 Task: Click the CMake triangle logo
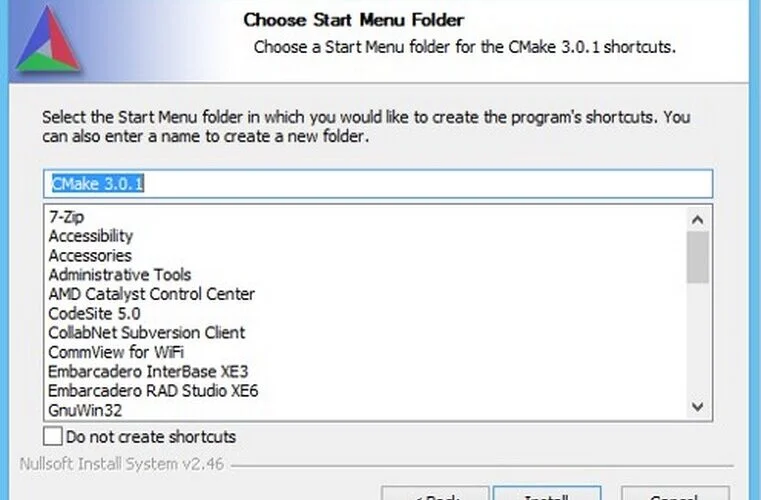pyautogui.click(x=48, y=39)
